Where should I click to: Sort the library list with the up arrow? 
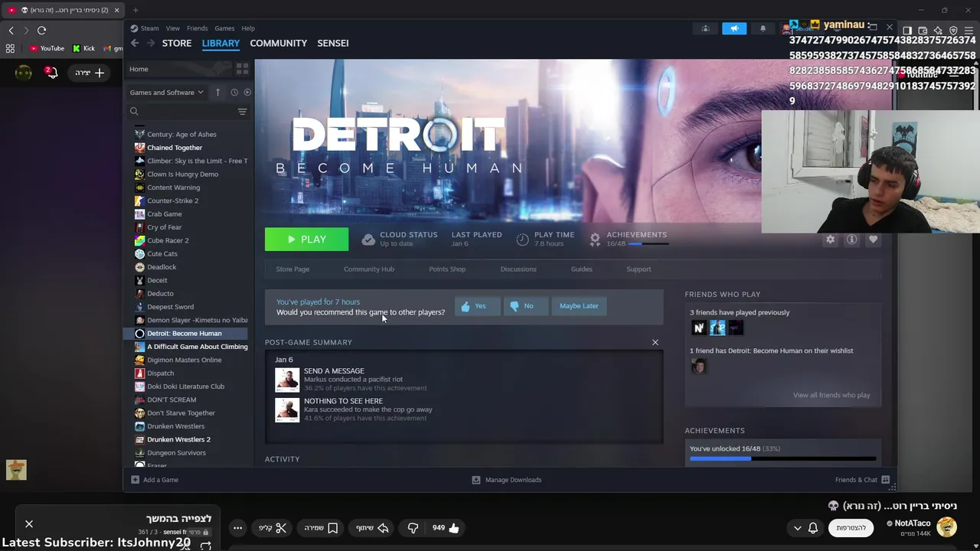(217, 92)
